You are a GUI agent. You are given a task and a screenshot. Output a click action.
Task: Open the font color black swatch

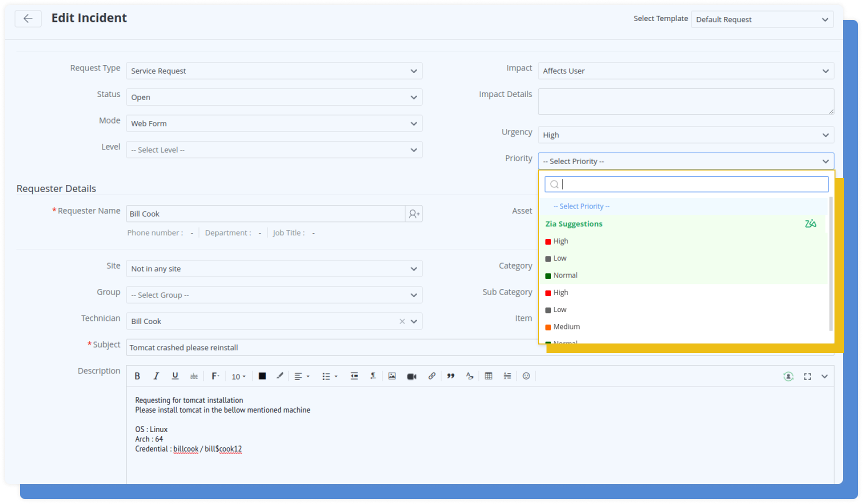tap(262, 376)
